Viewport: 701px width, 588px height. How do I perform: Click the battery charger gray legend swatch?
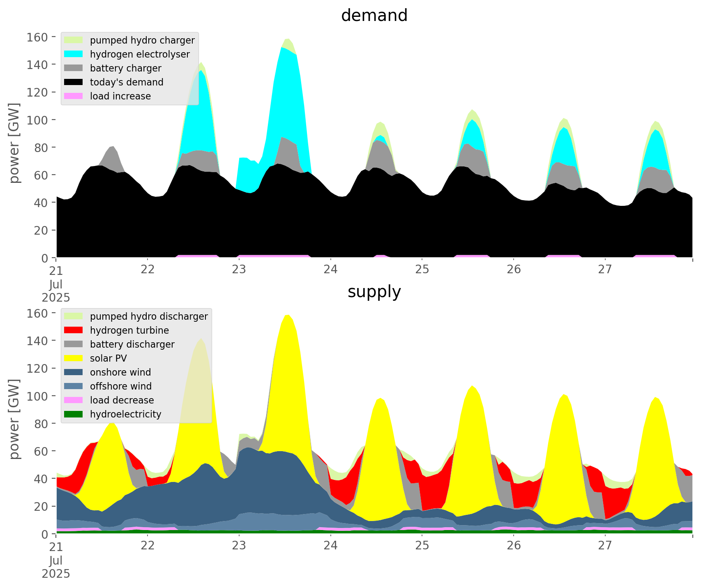(x=74, y=68)
